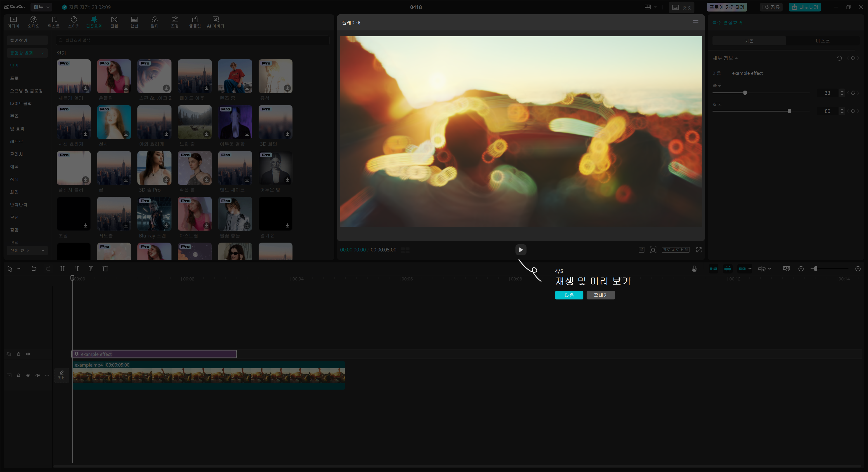Lock the example.mp4 video track

[19, 375]
